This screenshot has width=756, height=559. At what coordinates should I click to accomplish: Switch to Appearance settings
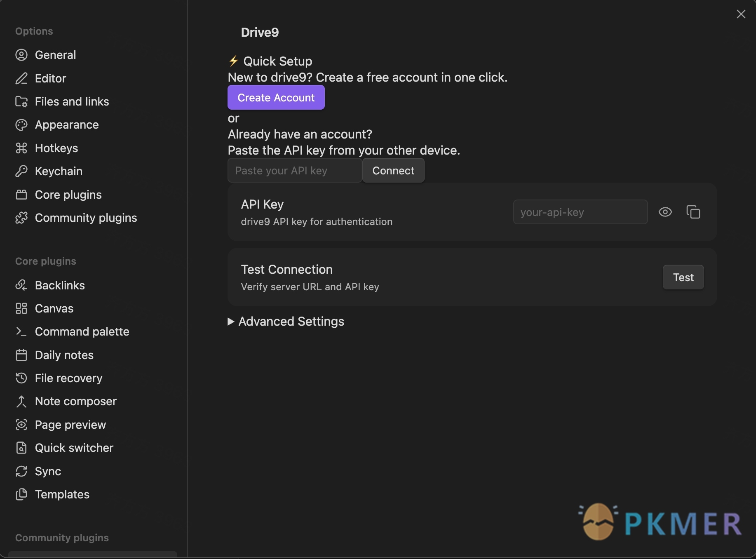(x=93, y=125)
